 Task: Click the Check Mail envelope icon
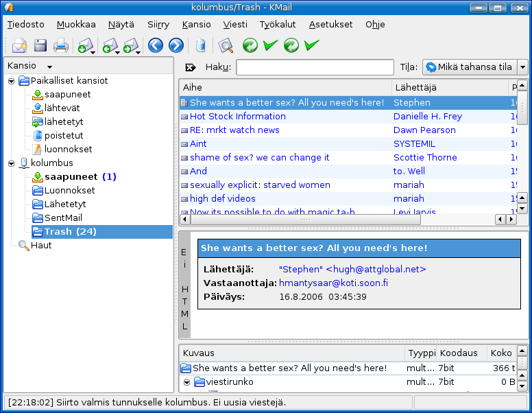click(85, 46)
